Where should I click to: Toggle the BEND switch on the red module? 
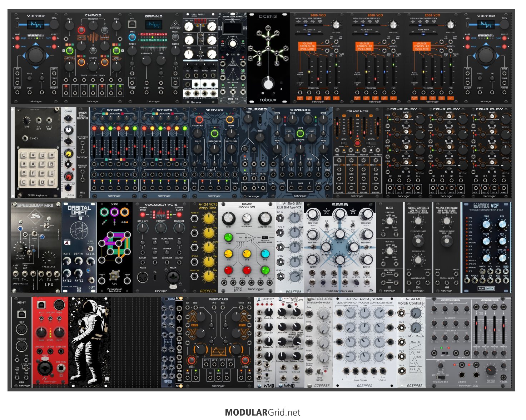point(59,318)
